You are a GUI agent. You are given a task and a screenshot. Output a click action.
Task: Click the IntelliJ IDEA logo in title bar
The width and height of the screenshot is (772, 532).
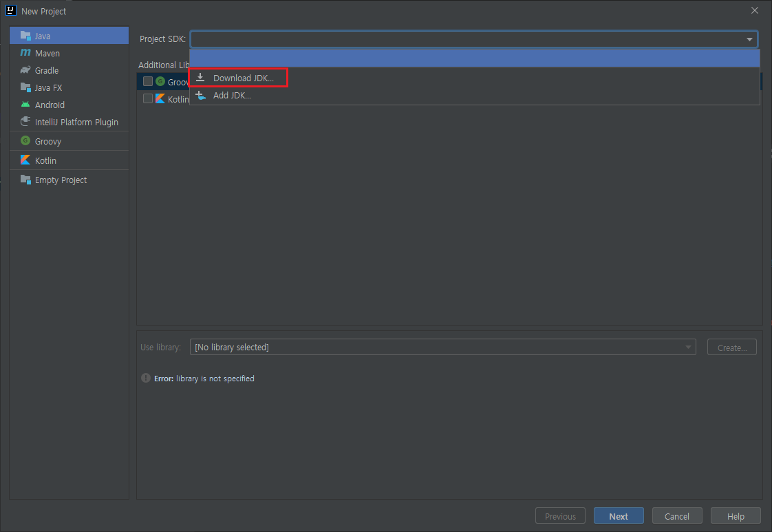(x=10, y=10)
